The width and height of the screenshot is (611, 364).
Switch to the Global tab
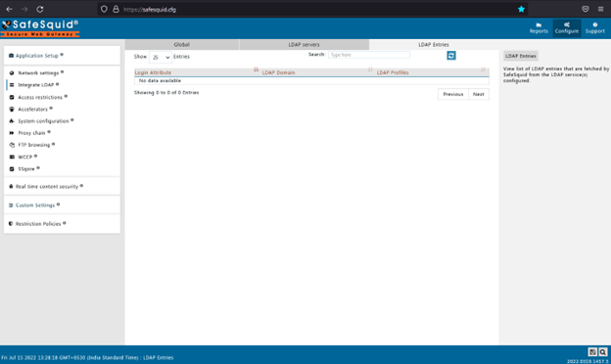181,44
